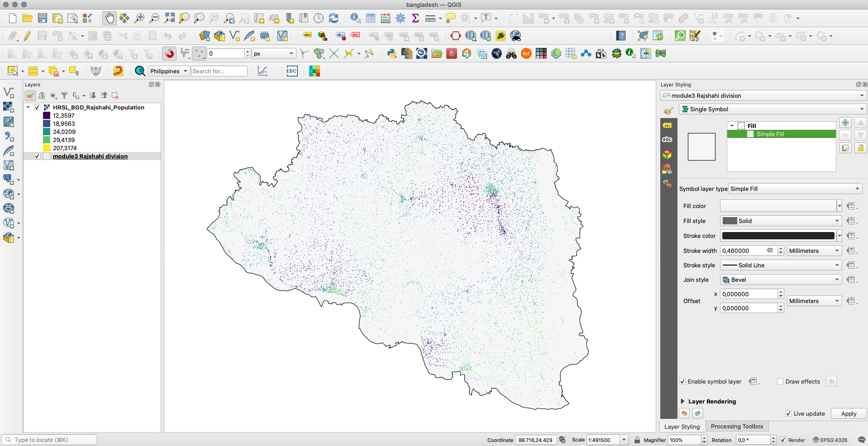Collapse the Fill symbol tree node
Viewport: 868px width, 446px height.
732,126
